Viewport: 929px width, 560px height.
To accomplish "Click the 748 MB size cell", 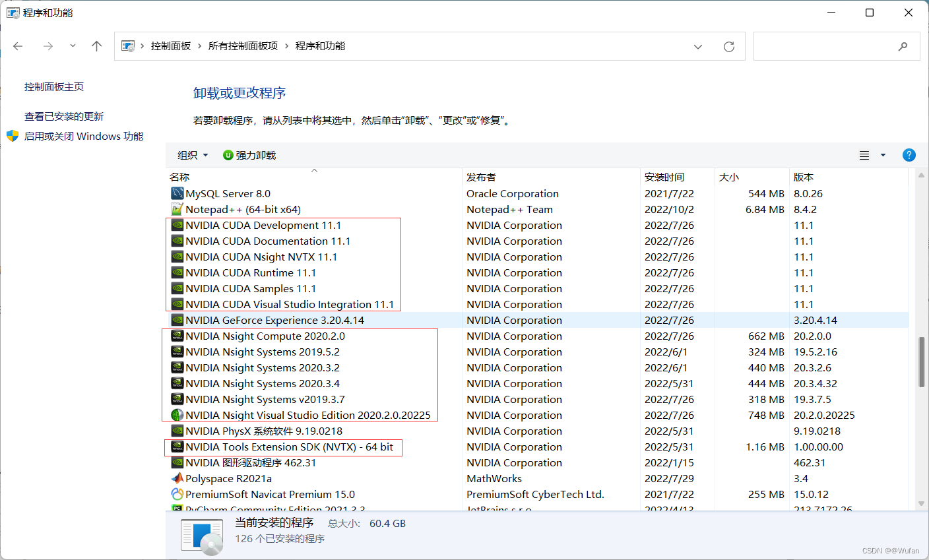I will pos(766,415).
